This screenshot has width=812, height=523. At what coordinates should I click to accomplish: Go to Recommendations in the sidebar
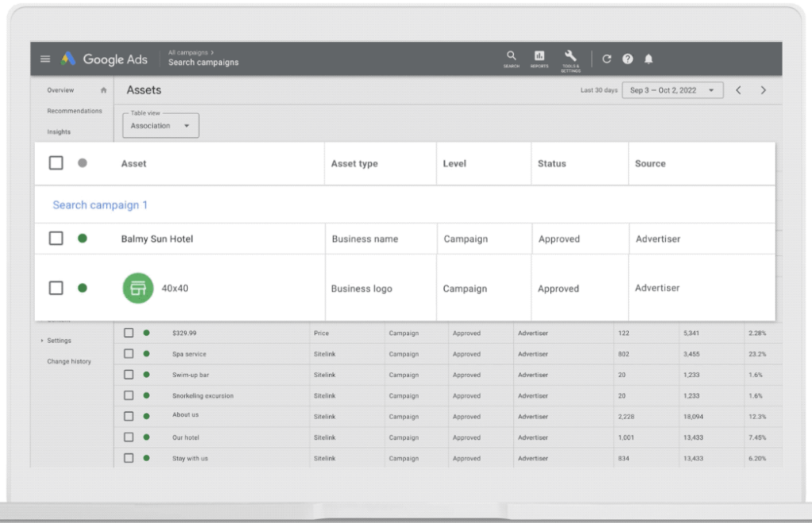point(75,111)
